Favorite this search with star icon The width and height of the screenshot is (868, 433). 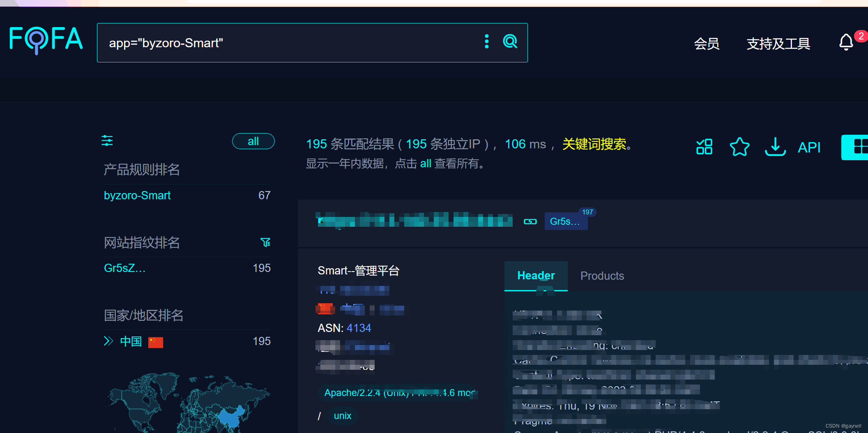tap(739, 147)
